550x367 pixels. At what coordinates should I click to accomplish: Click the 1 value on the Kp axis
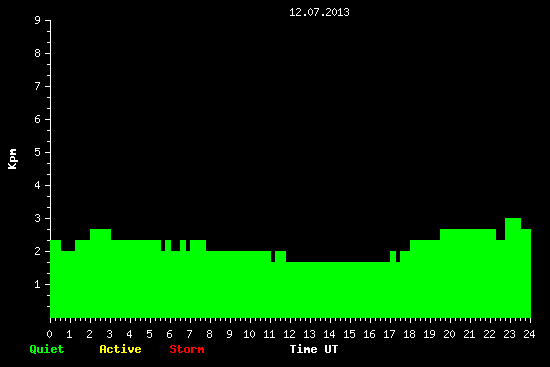pos(38,284)
